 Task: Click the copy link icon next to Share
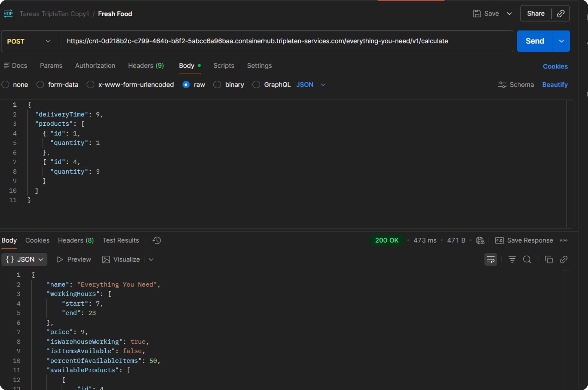point(560,14)
